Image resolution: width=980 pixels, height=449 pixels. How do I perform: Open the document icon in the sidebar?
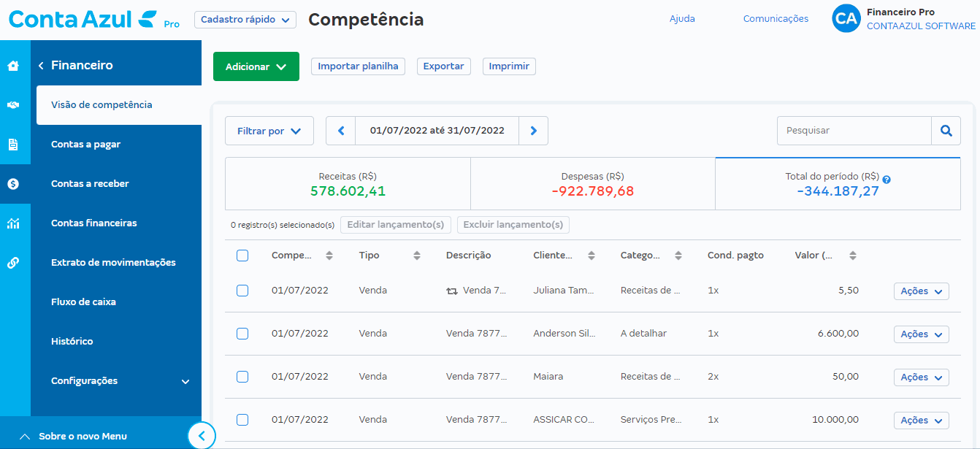(x=13, y=145)
